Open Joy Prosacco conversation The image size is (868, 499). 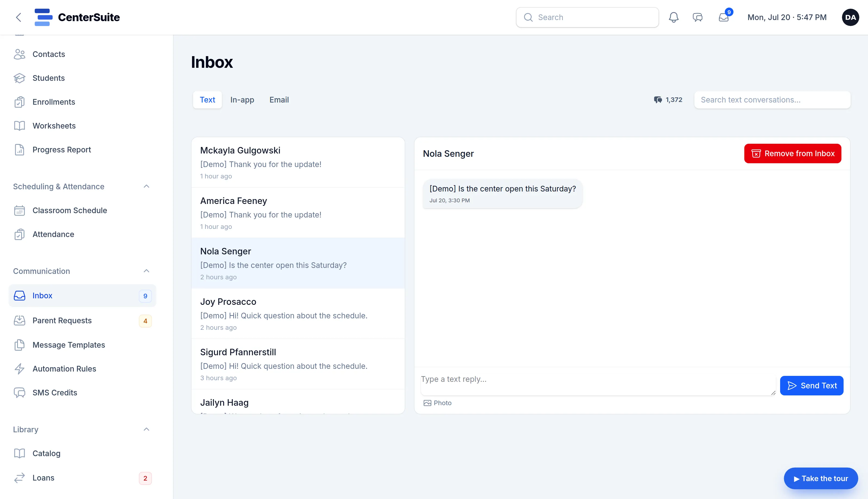pos(298,314)
